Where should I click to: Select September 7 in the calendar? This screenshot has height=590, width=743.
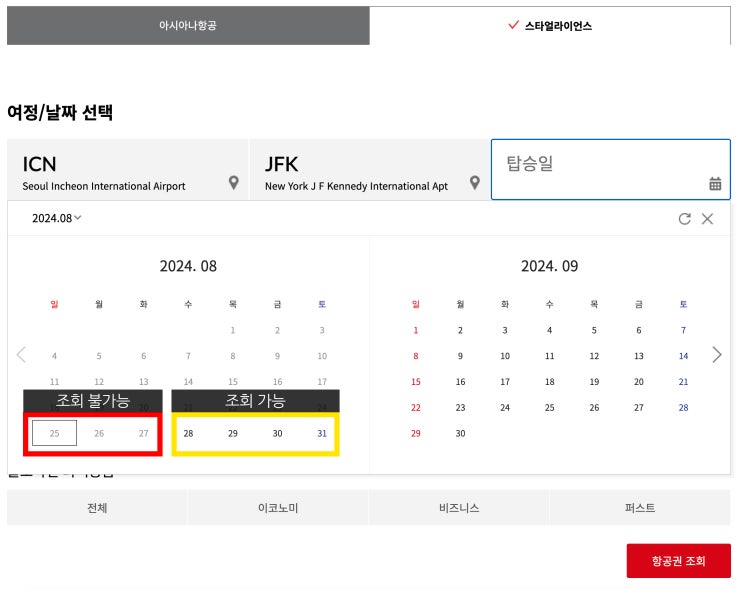(x=683, y=330)
